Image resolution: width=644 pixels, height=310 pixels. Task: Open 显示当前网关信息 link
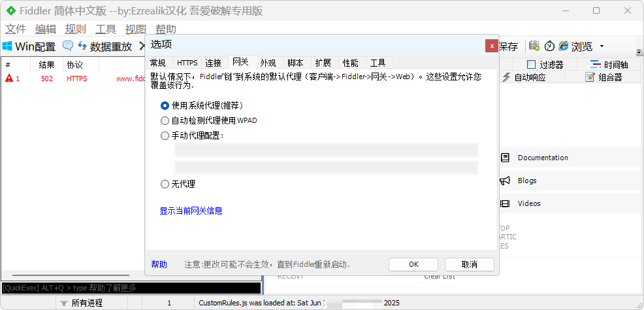click(191, 211)
